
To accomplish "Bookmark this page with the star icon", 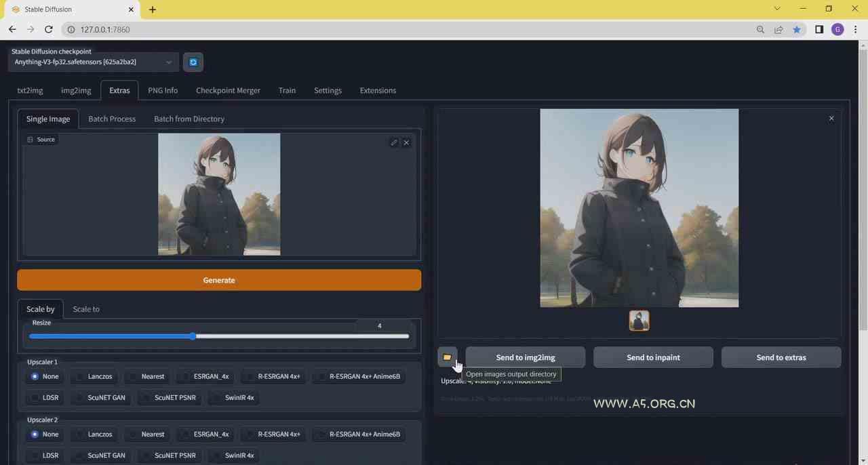I will pos(797,29).
